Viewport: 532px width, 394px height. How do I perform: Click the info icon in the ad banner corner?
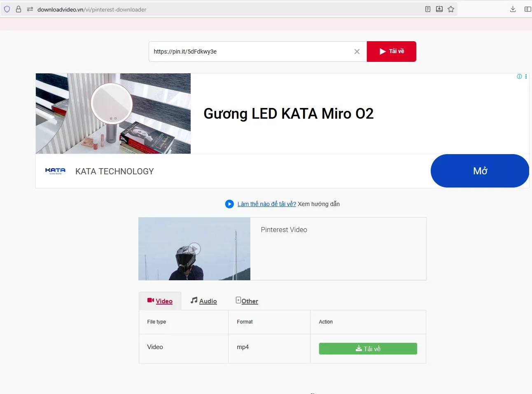pos(519,76)
